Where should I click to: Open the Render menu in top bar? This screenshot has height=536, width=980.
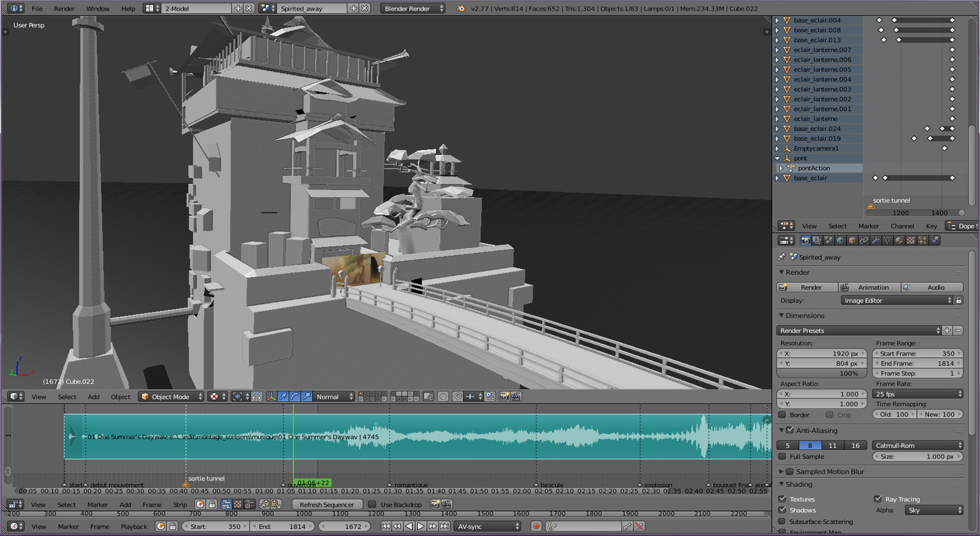click(64, 9)
